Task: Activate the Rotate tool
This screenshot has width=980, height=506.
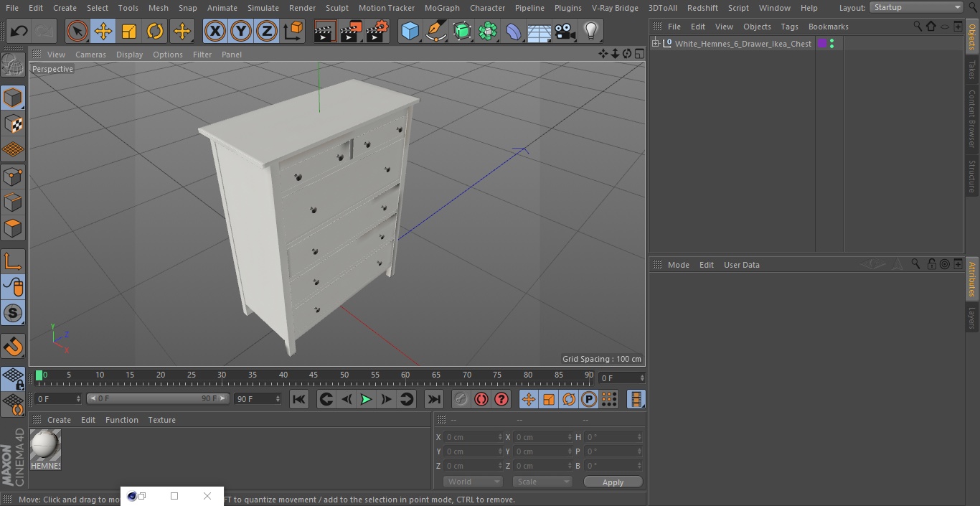Action: tap(155, 32)
